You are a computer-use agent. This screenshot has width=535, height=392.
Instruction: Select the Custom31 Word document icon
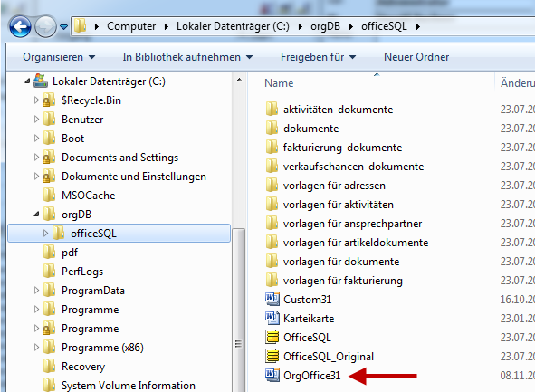(272, 299)
